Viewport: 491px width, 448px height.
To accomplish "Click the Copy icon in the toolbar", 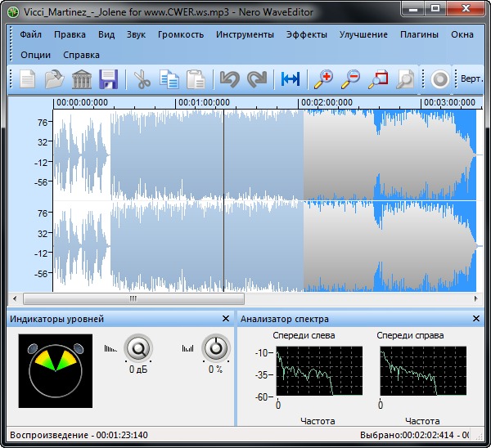I will click(169, 79).
